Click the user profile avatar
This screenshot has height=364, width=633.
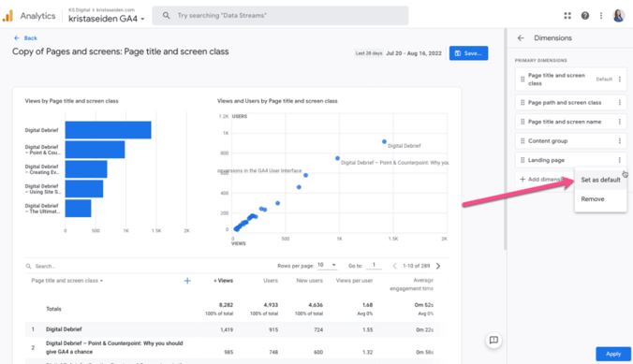[x=618, y=16]
